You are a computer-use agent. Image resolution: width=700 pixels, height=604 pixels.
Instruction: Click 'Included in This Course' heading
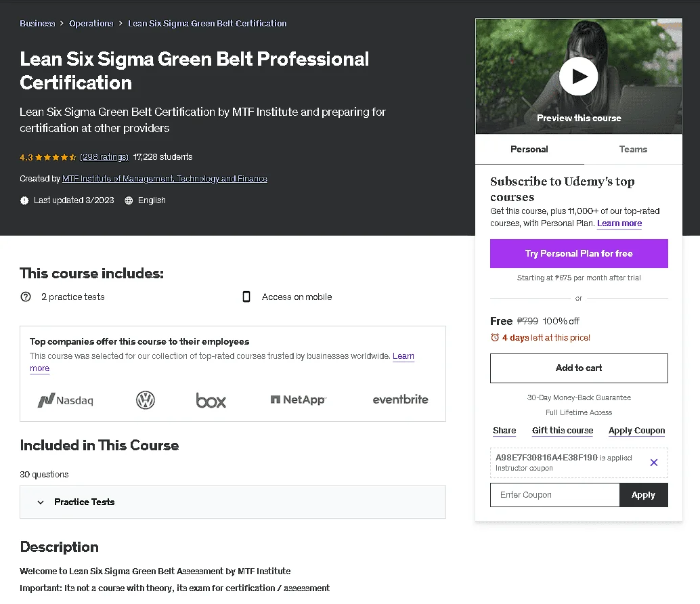100,445
